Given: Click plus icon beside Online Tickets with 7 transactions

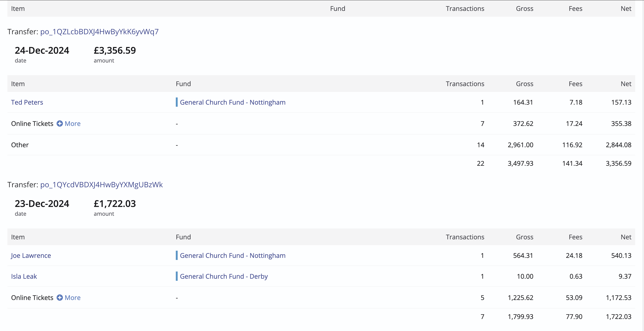Looking at the screenshot, I should click(x=59, y=124).
